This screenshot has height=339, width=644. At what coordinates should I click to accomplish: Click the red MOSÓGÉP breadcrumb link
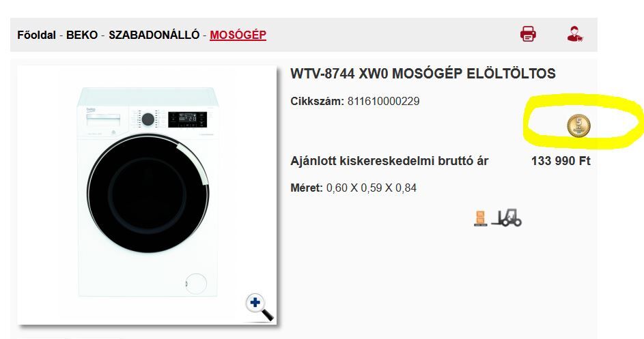click(238, 35)
